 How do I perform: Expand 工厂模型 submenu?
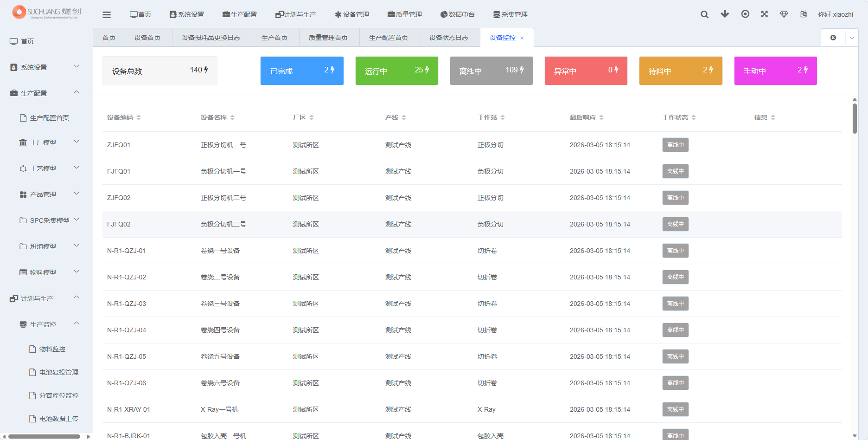pyautogui.click(x=77, y=142)
